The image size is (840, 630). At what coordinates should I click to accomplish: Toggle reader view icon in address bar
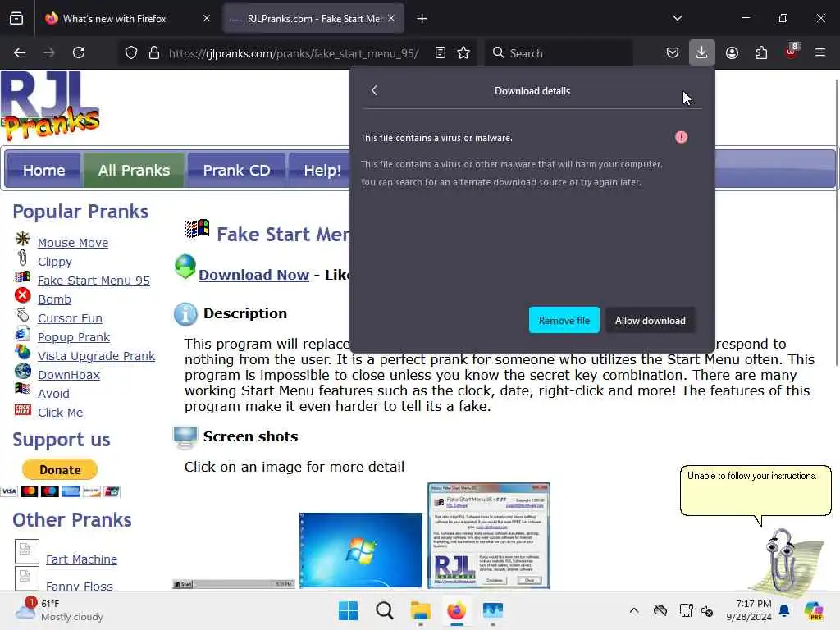pos(441,53)
